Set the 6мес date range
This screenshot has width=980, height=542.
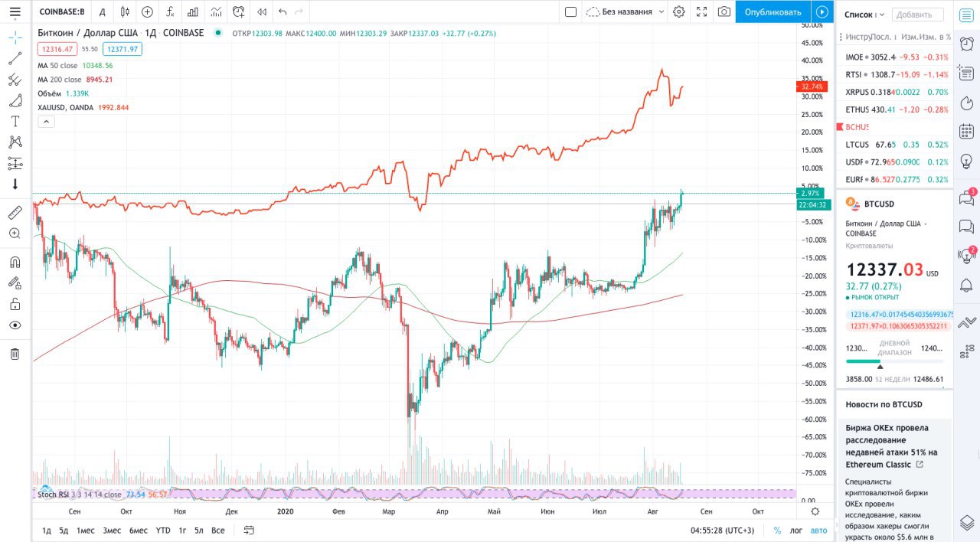point(139,530)
